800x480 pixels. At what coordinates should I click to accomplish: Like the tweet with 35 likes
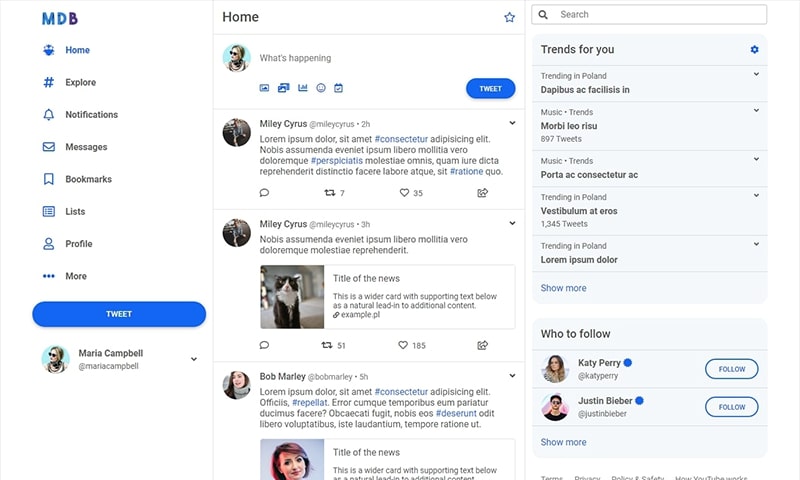click(404, 193)
